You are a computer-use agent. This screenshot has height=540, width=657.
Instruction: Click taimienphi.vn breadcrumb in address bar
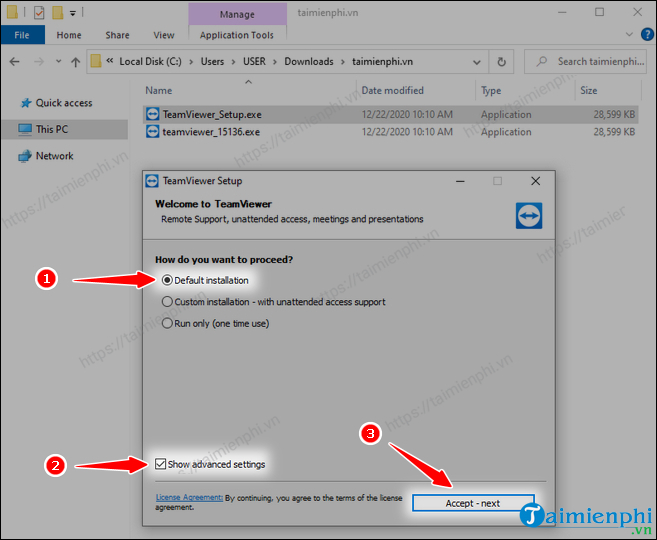(382, 62)
